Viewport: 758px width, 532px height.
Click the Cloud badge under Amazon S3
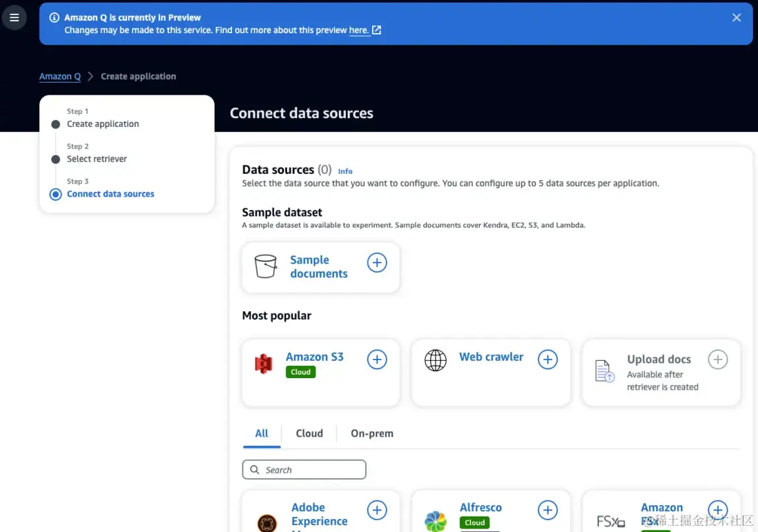pos(301,372)
